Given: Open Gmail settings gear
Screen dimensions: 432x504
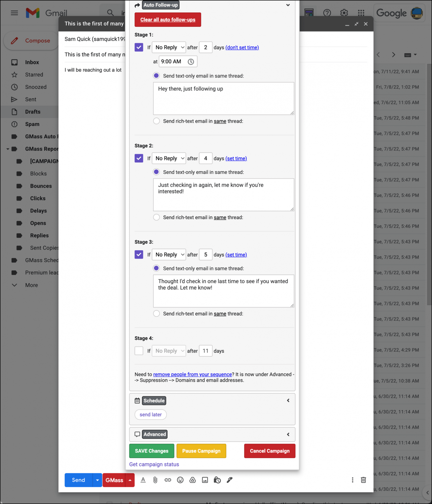Looking at the screenshot, I should (344, 13).
